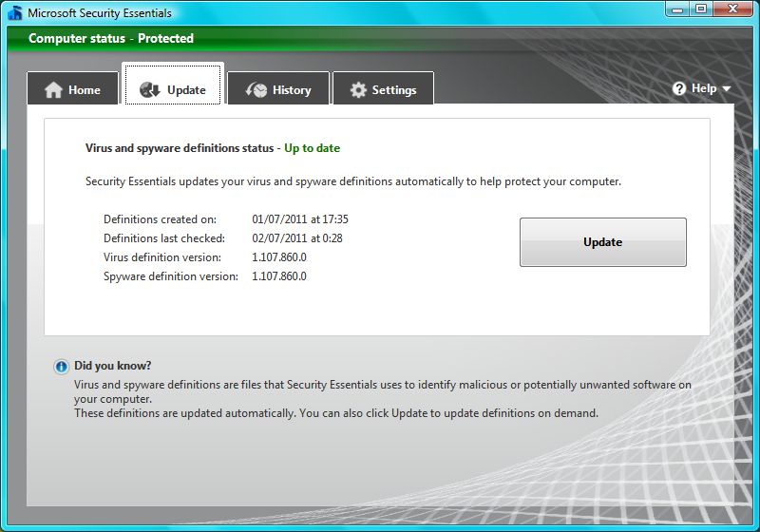Click 'Computer status - Protected' banner text
This screenshot has width=760, height=532.
111,38
